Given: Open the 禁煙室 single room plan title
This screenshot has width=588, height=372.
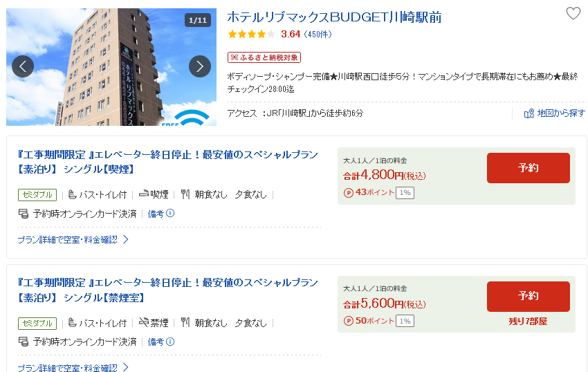Looking at the screenshot, I should 167,290.
